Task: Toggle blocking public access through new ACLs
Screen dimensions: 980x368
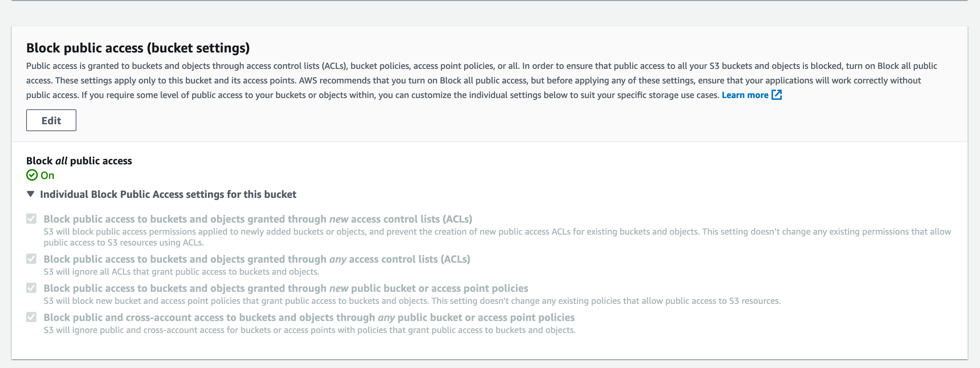Action: point(31,218)
